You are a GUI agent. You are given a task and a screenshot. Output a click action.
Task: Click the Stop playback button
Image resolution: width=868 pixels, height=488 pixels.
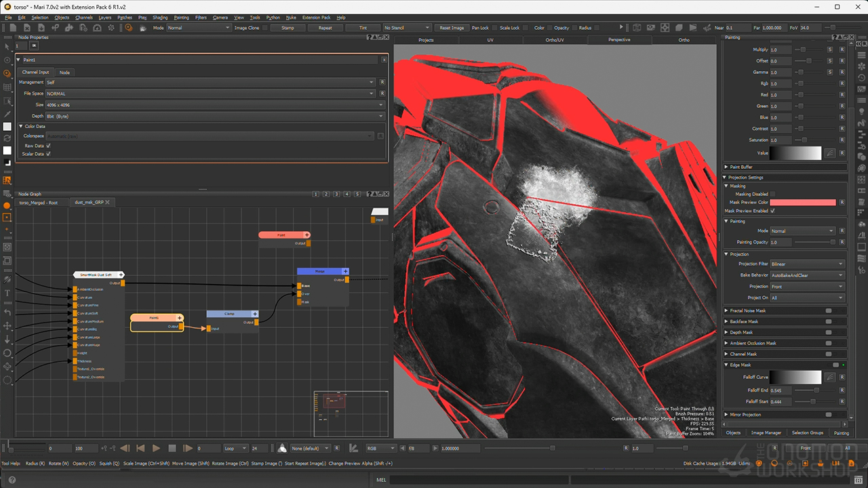click(172, 448)
